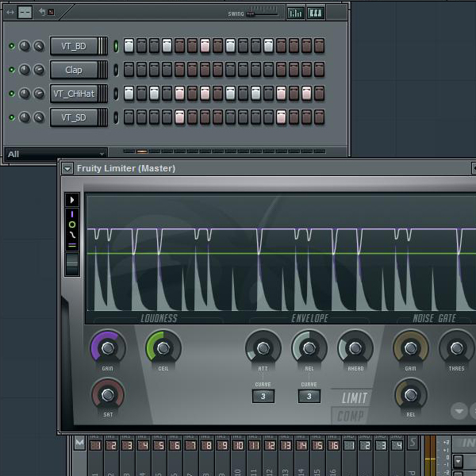Select mixer insert track 10
The width and height of the screenshot is (476, 476).
coord(238,445)
